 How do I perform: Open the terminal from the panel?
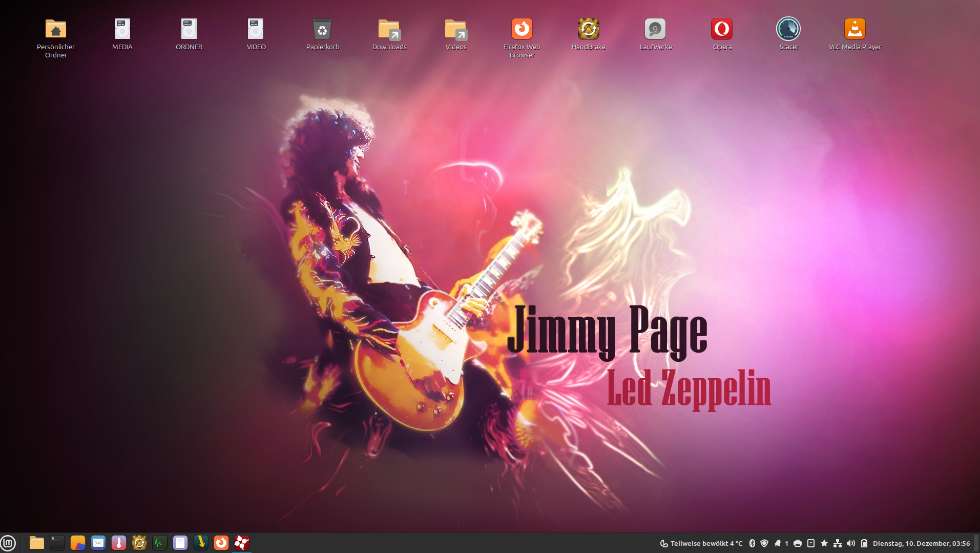(57, 543)
